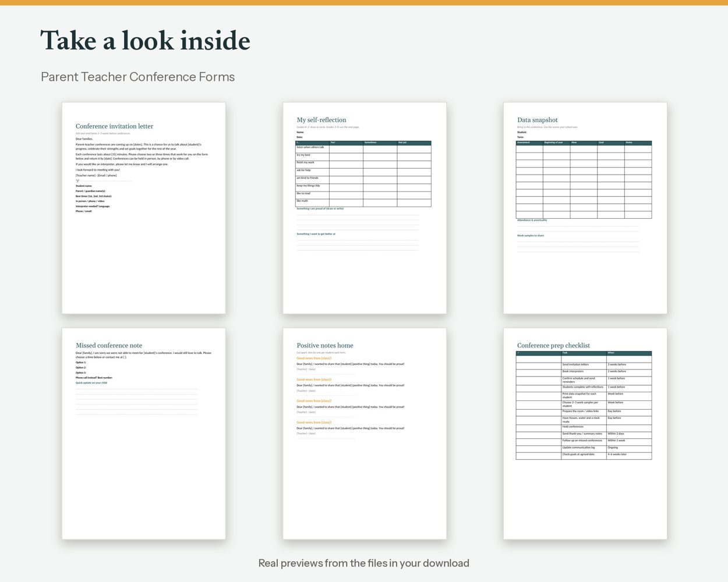The height and width of the screenshot is (582, 728).
Task: Click the 'Beginning of year' column header
Action: [556, 143]
